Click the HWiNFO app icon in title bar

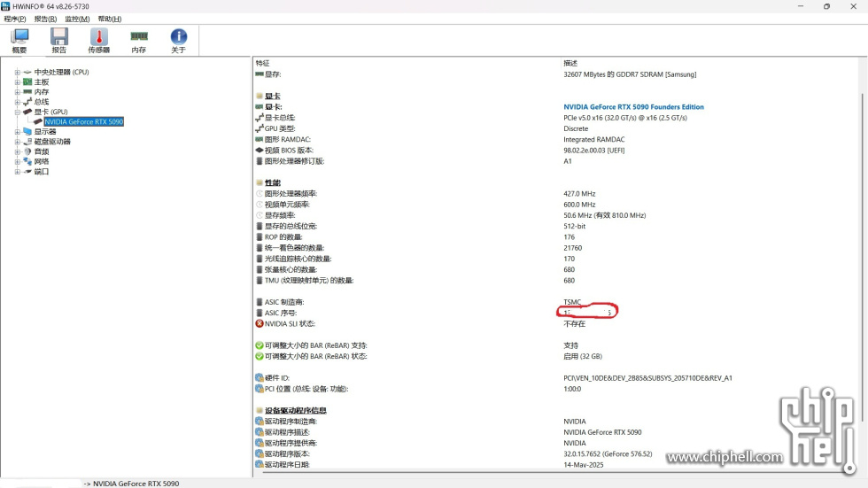[5, 6]
